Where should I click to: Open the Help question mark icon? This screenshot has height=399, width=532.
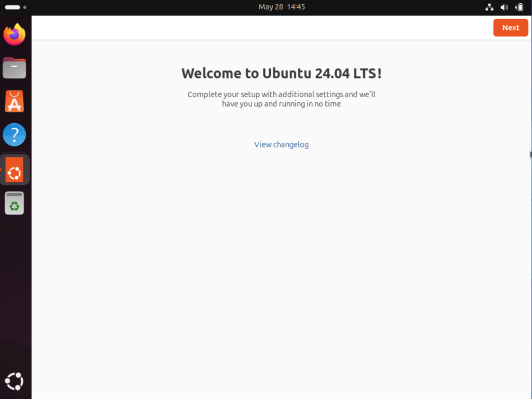click(x=15, y=135)
